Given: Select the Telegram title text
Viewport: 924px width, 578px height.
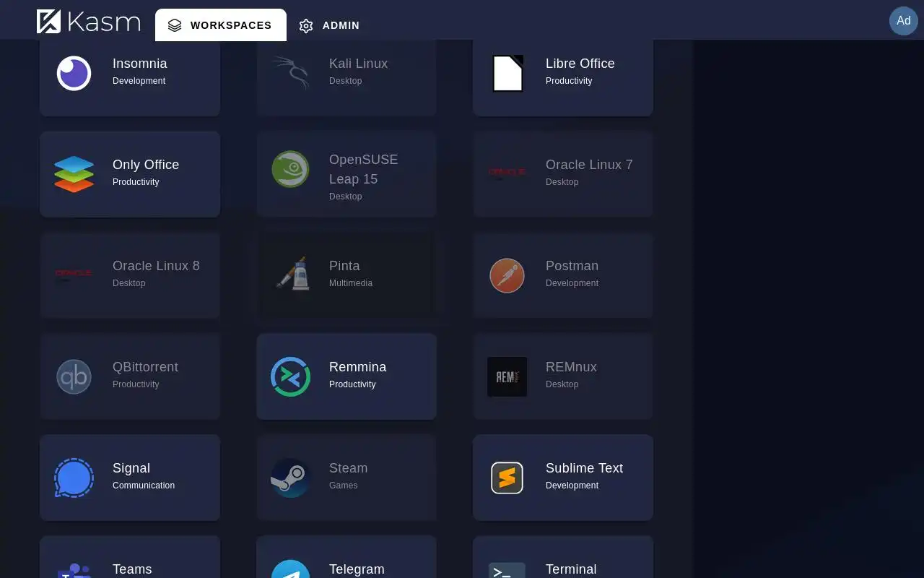Looking at the screenshot, I should [x=357, y=569].
